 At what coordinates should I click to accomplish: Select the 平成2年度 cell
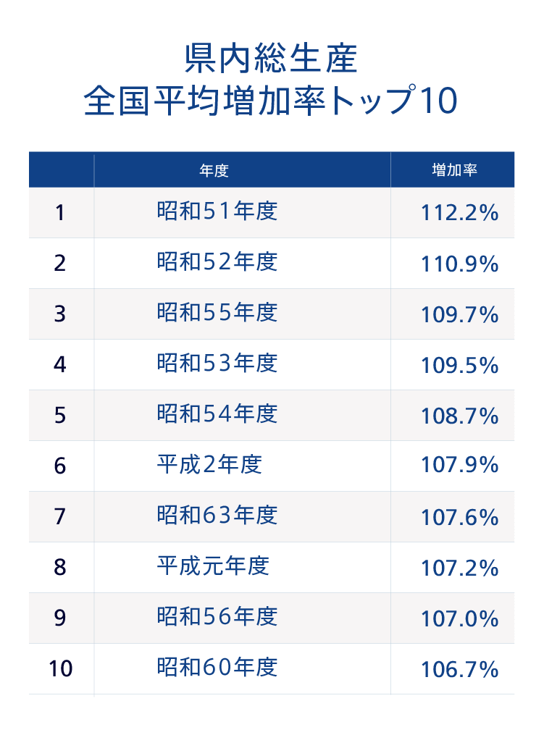(x=209, y=465)
